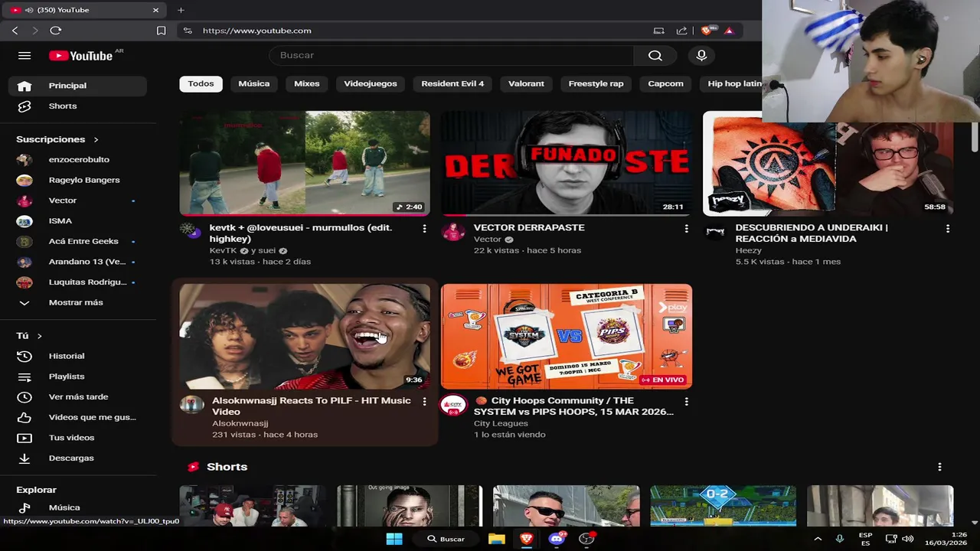The height and width of the screenshot is (551, 980).
Task: Select the Capcom filter chip
Action: click(665, 83)
